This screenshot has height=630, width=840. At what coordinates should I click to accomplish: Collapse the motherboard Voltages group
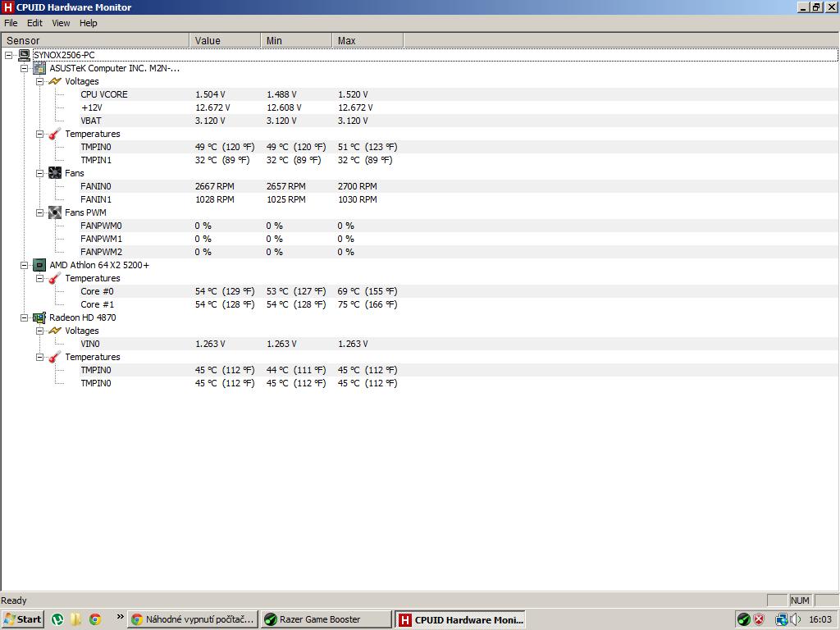click(39, 81)
